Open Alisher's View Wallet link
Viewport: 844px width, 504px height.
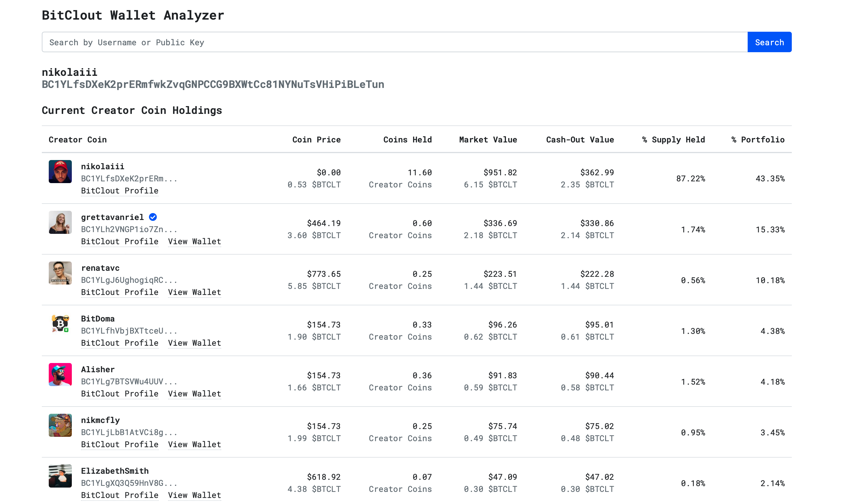[x=194, y=394]
